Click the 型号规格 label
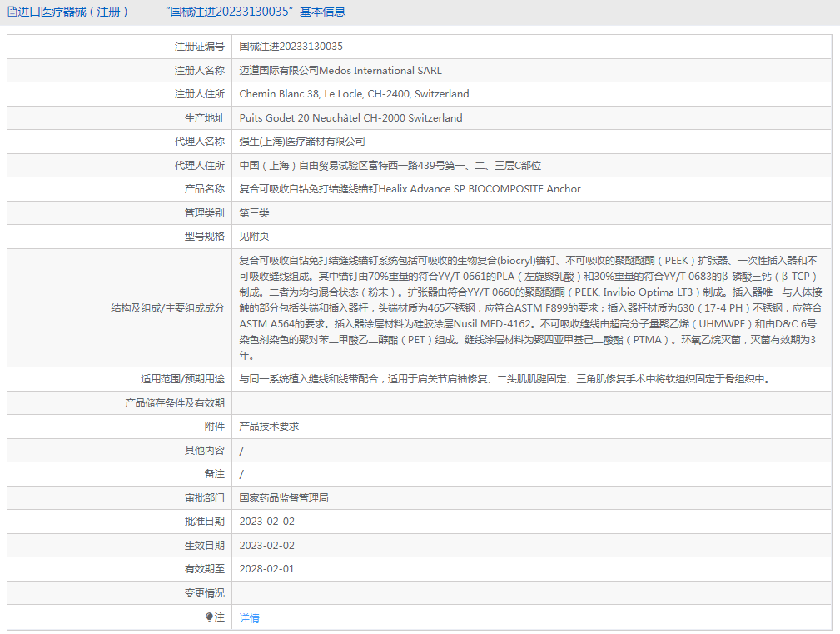This screenshot has height=634, width=840. tap(205, 237)
